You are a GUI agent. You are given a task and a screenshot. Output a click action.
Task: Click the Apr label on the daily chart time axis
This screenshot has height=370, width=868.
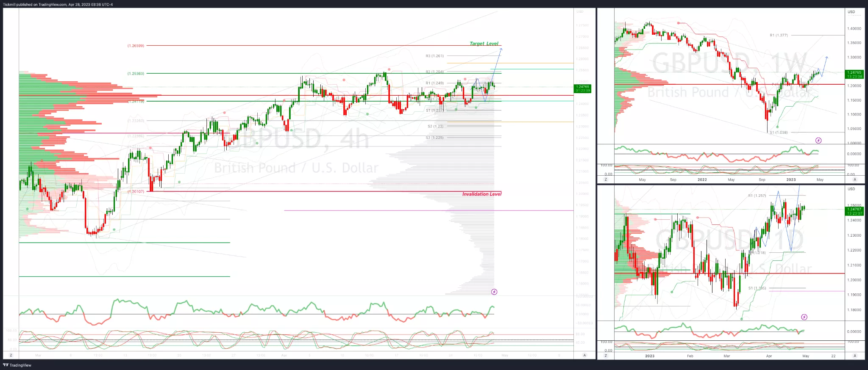(769, 356)
